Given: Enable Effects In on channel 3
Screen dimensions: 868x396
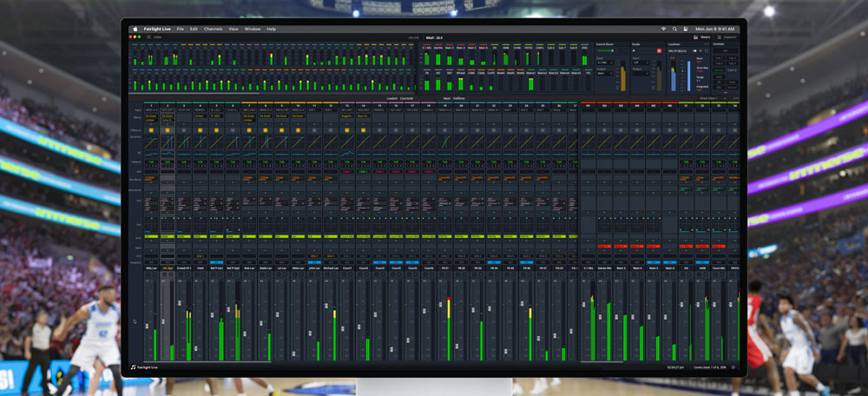Looking at the screenshot, I should coord(183,130).
